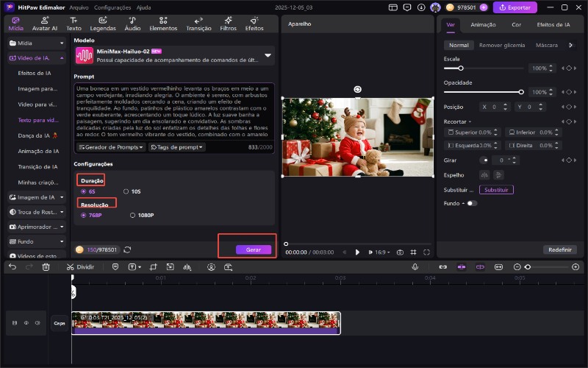588x368 pixels.
Task: Expand the Mídia section
Action: tap(36, 43)
